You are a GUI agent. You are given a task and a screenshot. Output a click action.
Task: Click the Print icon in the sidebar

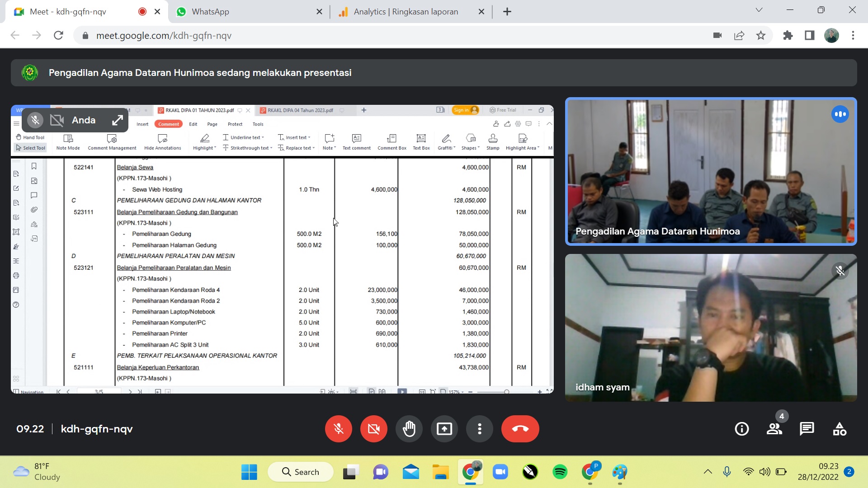(x=16, y=275)
